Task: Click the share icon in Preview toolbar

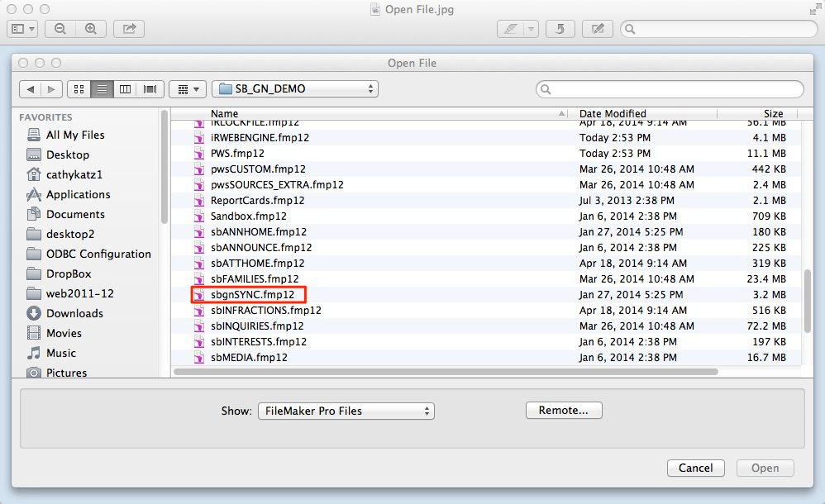Action: click(x=129, y=29)
